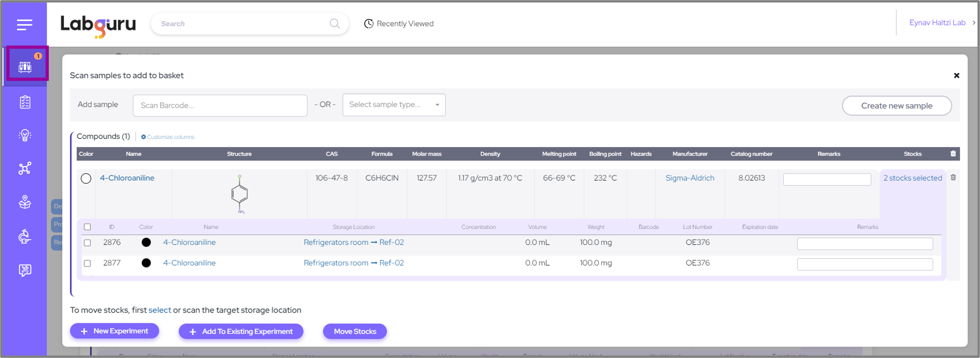Click Customize columns for Compounds
The height and width of the screenshot is (358, 980).
click(167, 137)
